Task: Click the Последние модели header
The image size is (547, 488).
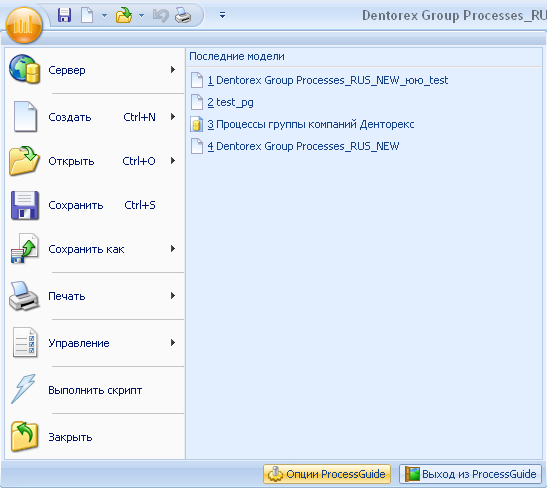Action: 237,56
